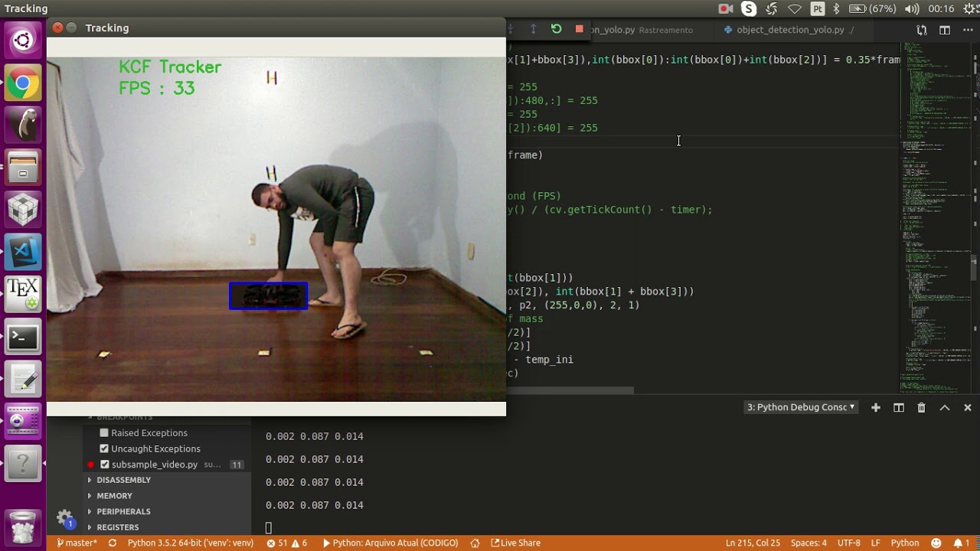Click Ln 215, Col 25 in status bar
Image resolution: width=980 pixels, height=551 pixels.
click(753, 543)
